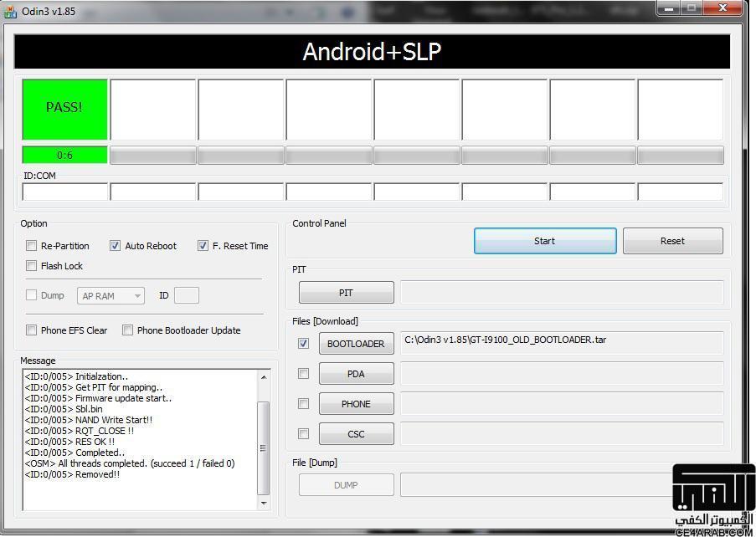The image size is (756, 537).
Task: Click the BOOTLOADER file button
Action: pos(357,344)
